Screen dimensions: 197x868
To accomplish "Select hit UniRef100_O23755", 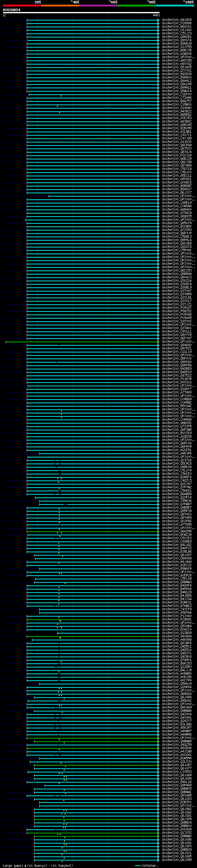I will coord(176,47).
